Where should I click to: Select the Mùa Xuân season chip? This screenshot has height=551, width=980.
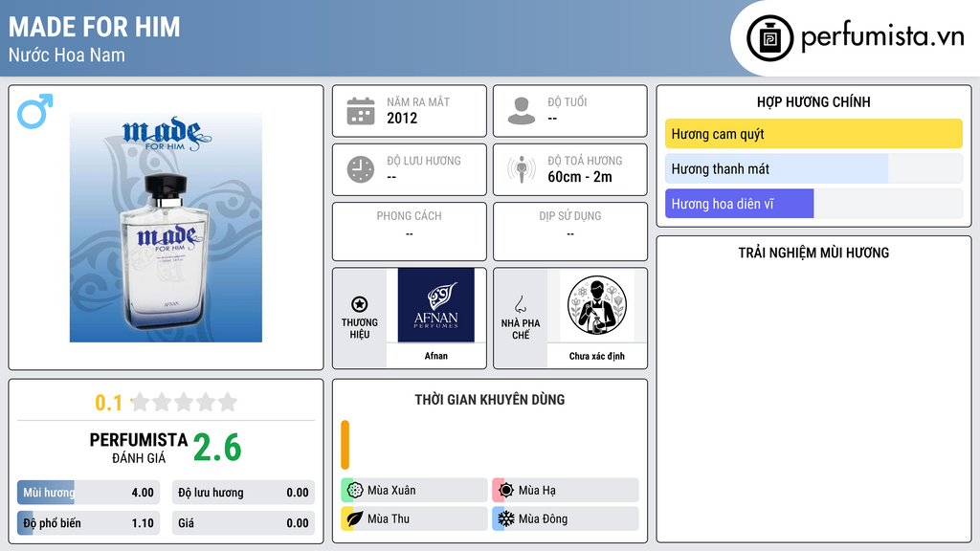tap(414, 491)
